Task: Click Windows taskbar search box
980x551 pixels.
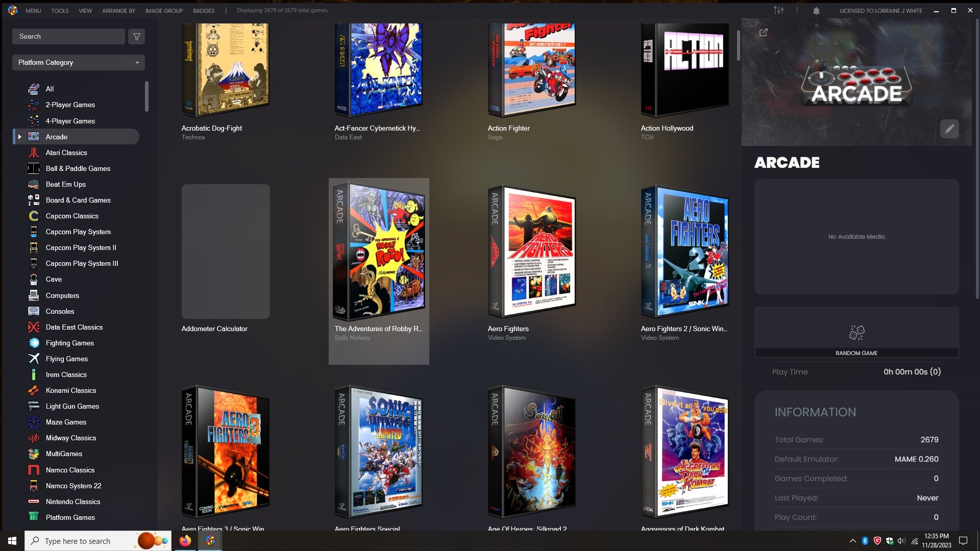Action: coord(98,541)
